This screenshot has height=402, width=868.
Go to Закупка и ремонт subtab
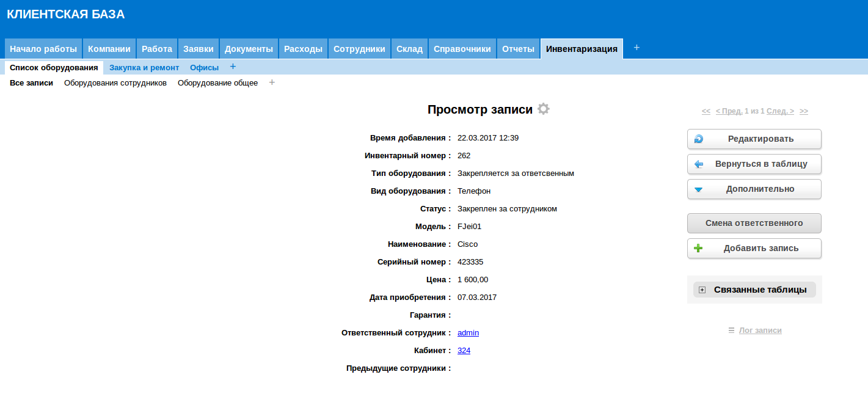[144, 68]
